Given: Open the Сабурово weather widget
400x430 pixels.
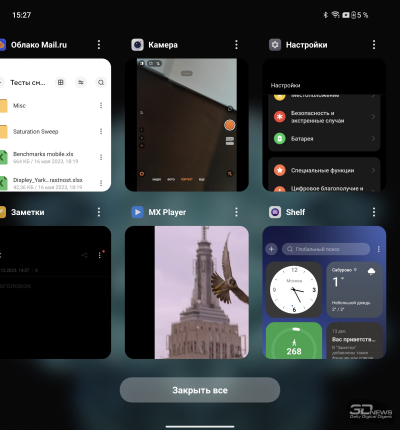Looking at the screenshot, I should coord(354,289).
